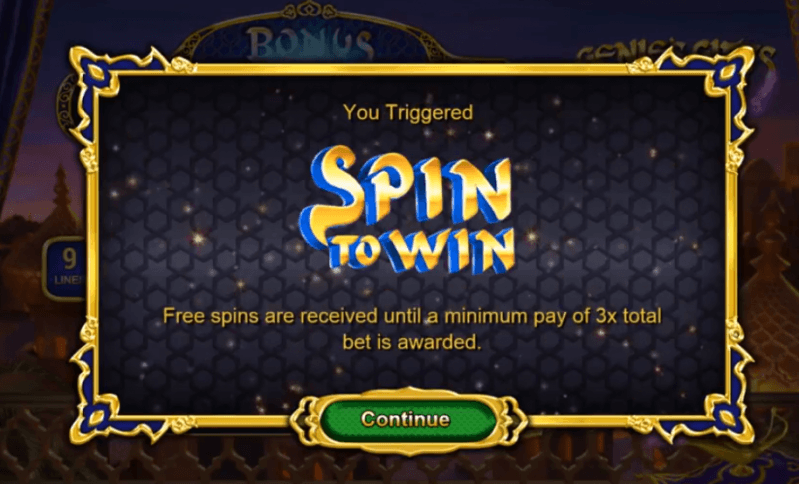Click the Spin to Win logo
This screenshot has width=799, height=484.
coord(407,208)
